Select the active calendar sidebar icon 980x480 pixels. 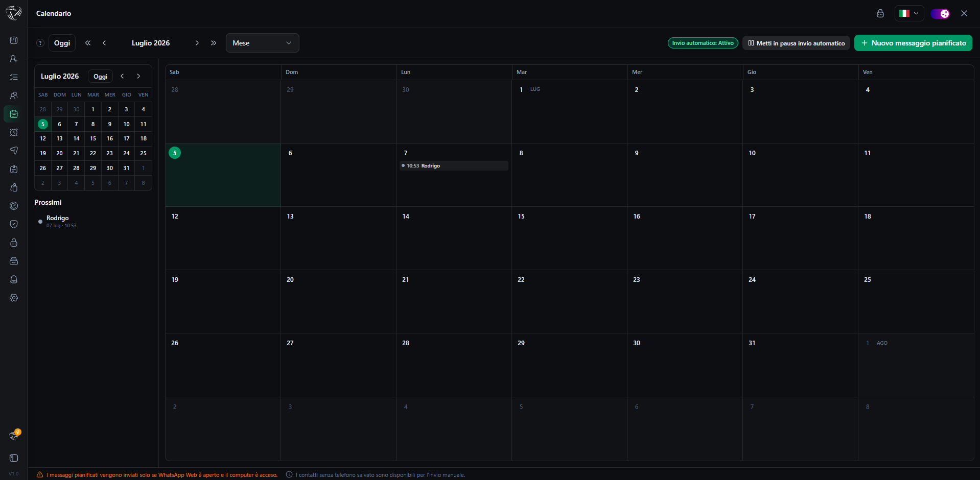[x=14, y=114]
